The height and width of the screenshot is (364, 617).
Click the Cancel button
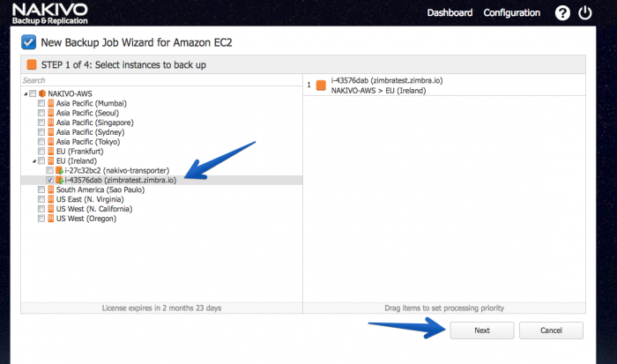tap(551, 331)
